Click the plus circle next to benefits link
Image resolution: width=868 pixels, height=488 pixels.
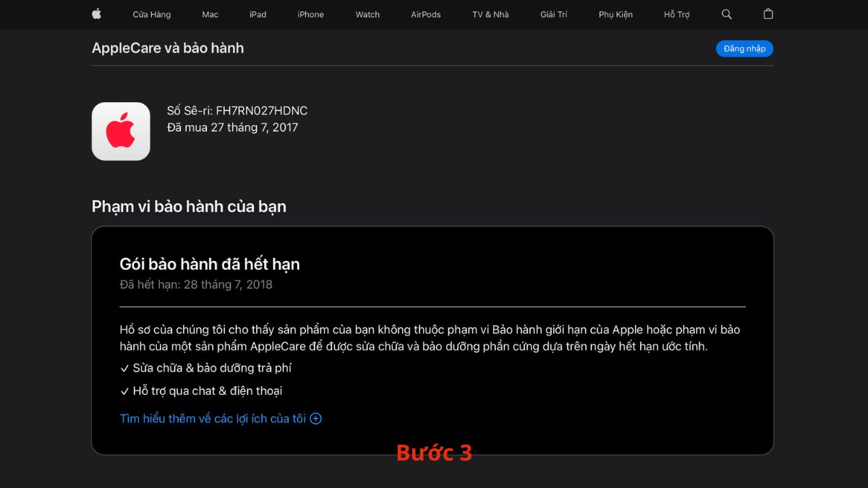point(316,418)
